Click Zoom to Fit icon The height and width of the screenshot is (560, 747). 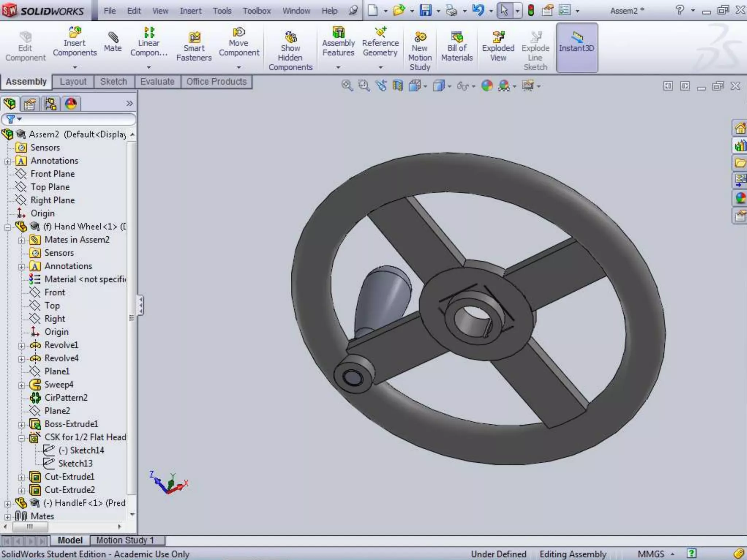(347, 86)
